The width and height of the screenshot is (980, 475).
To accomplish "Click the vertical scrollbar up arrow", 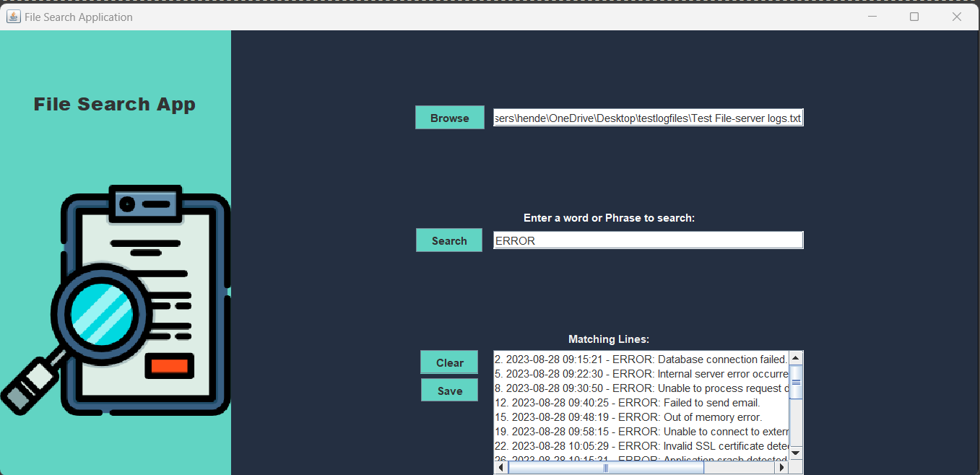I will pos(795,356).
